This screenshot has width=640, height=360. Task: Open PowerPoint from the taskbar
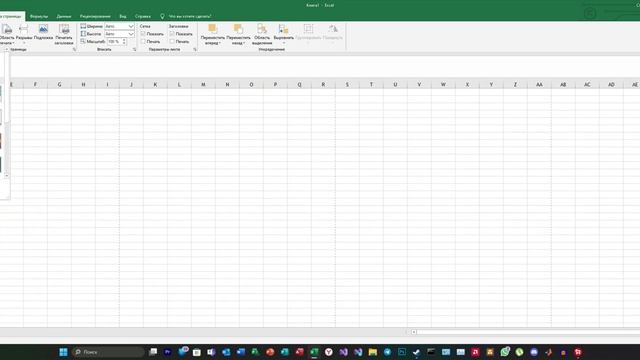point(270,352)
